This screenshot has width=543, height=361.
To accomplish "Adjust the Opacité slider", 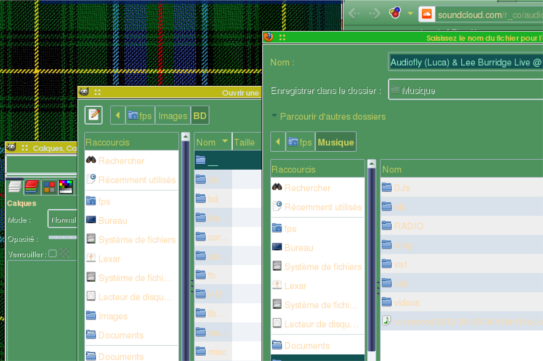I will point(63,238).
